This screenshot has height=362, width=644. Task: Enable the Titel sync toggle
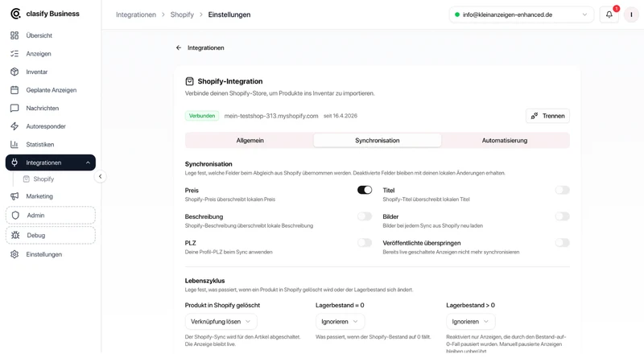[x=562, y=190]
